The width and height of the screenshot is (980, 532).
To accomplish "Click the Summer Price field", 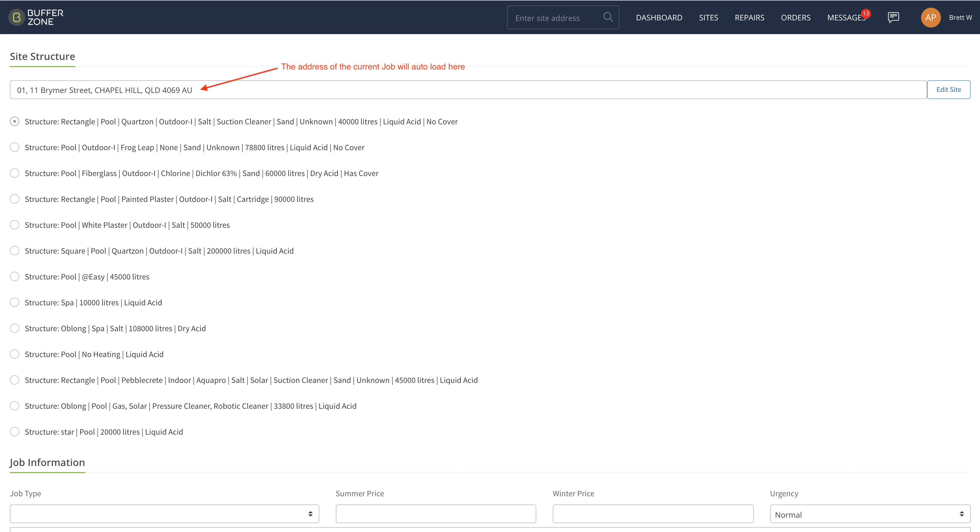I will [x=435, y=514].
